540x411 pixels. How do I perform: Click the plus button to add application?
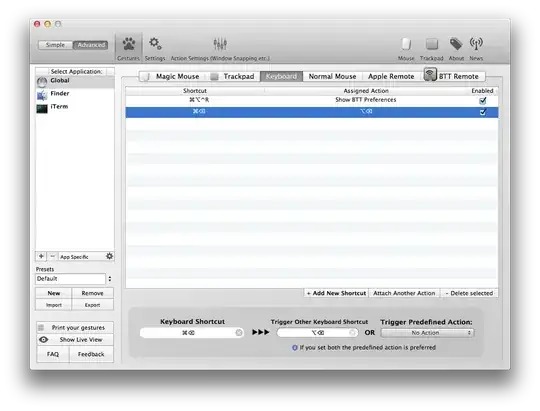coord(41,256)
